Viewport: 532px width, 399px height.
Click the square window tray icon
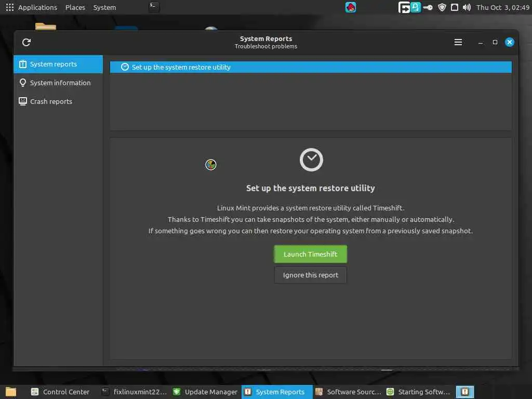454,7
